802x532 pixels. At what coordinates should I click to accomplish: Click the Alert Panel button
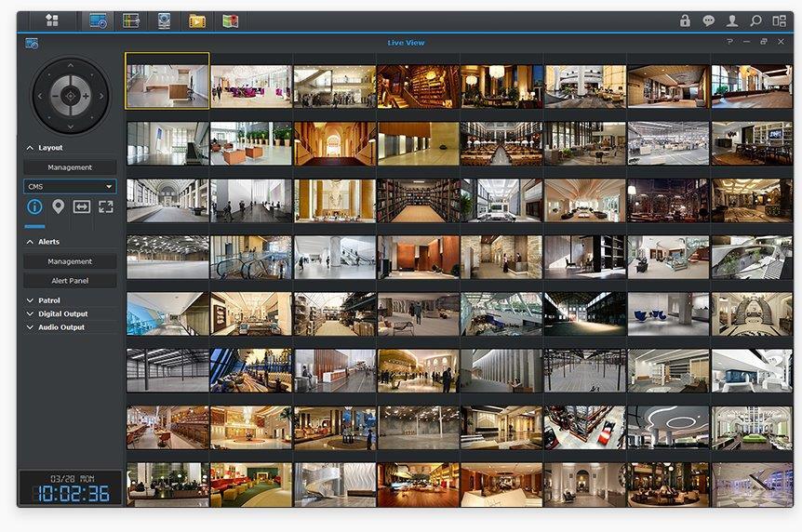(71, 280)
